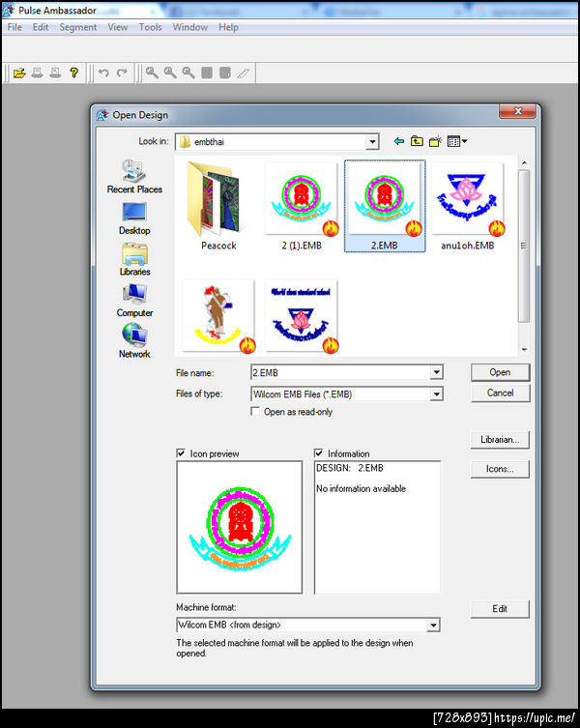Expand the Files of type dropdown
Image resolution: width=580 pixels, height=728 pixels.
tap(436, 394)
